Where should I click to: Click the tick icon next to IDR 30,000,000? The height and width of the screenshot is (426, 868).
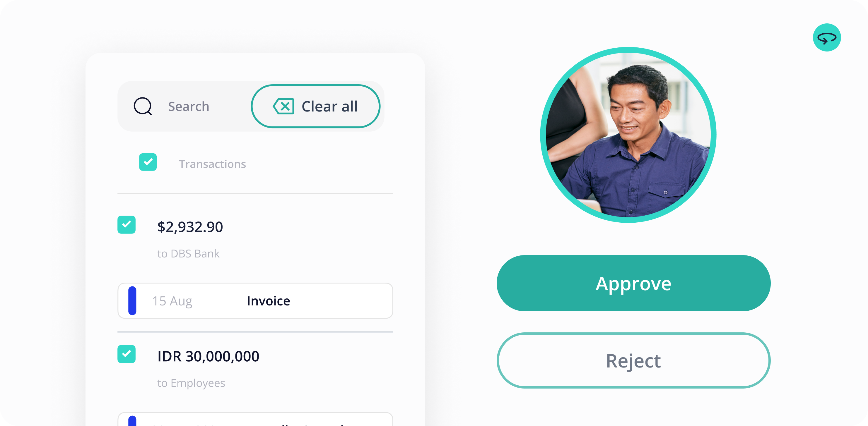point(126,354)
